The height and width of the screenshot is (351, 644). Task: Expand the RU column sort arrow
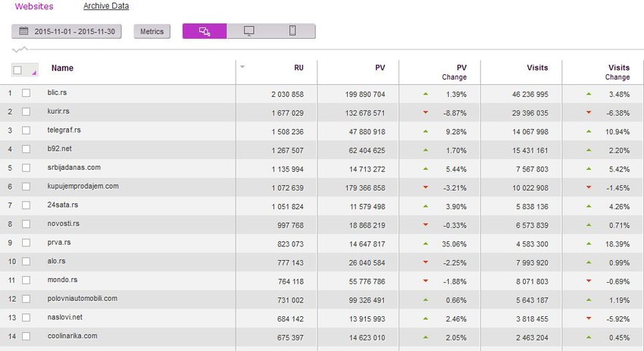(242, 67)
